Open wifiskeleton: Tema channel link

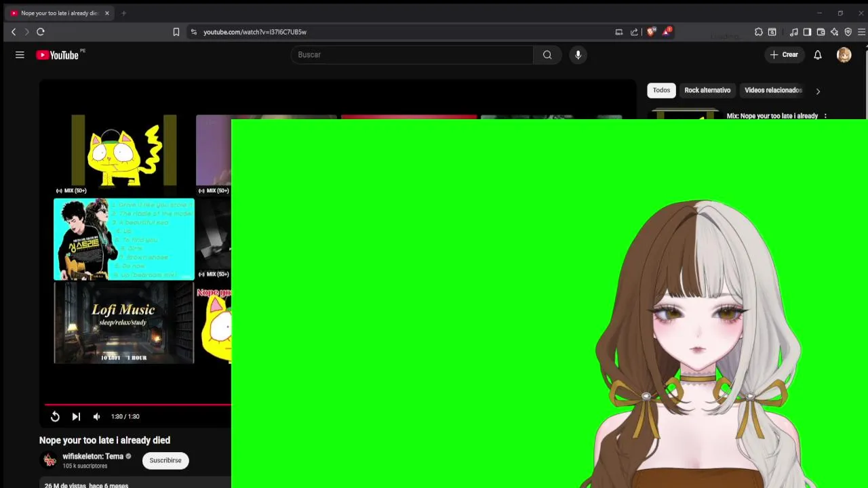(x=93, y=456)
